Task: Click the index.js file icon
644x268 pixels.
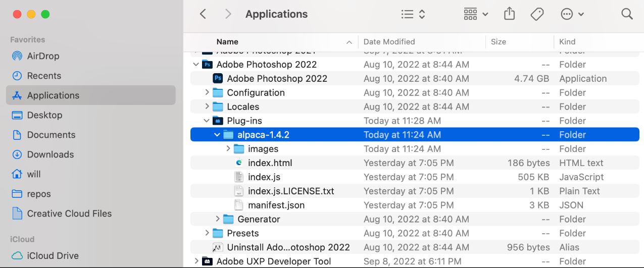Action: 239,177
